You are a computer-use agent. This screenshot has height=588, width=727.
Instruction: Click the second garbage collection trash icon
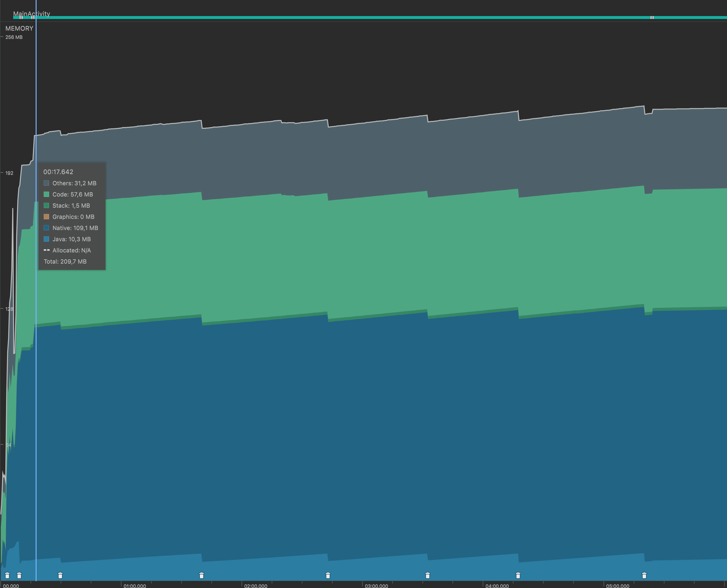19,575
